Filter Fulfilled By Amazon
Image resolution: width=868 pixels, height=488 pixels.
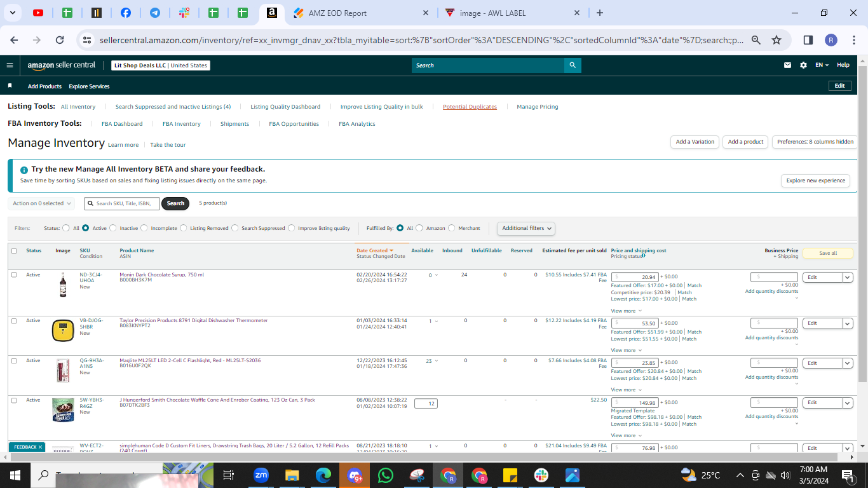[419, 228]
